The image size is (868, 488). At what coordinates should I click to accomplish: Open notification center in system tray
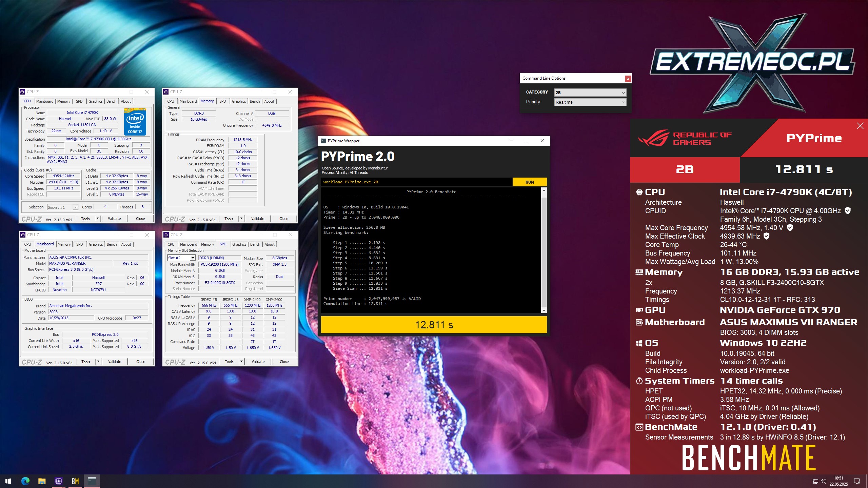click(x=857, y=481)
